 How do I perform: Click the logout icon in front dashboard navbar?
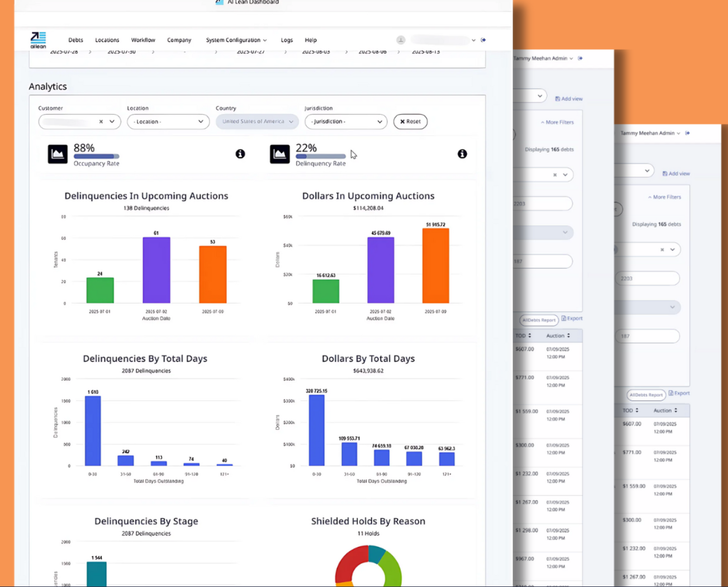tap(484, 40)
